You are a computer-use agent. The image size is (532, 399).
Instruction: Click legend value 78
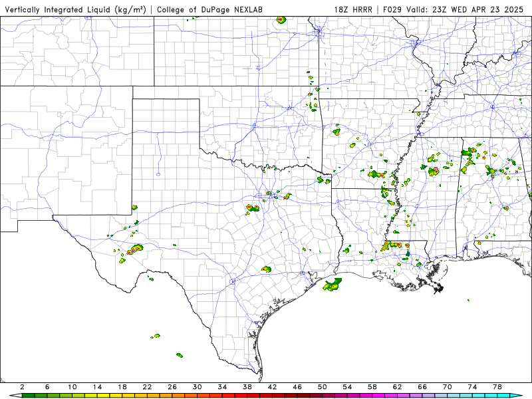coord(497,387)
